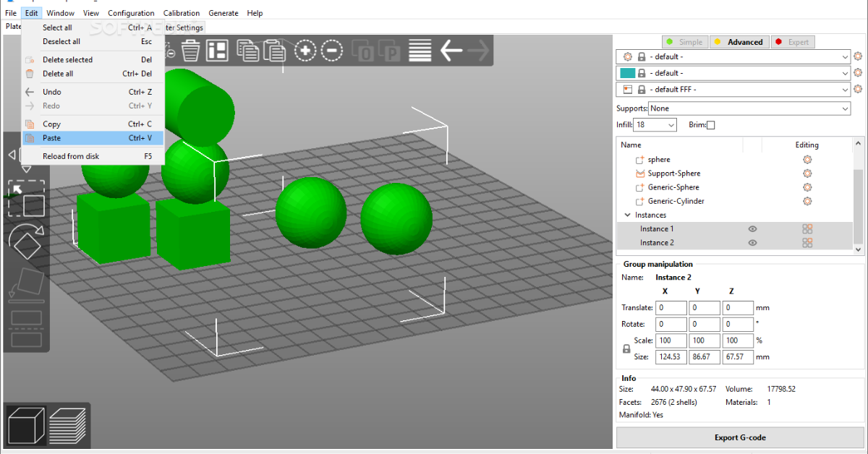
Task: Open the Supports dropdown
Action: [x=749, y=108]
